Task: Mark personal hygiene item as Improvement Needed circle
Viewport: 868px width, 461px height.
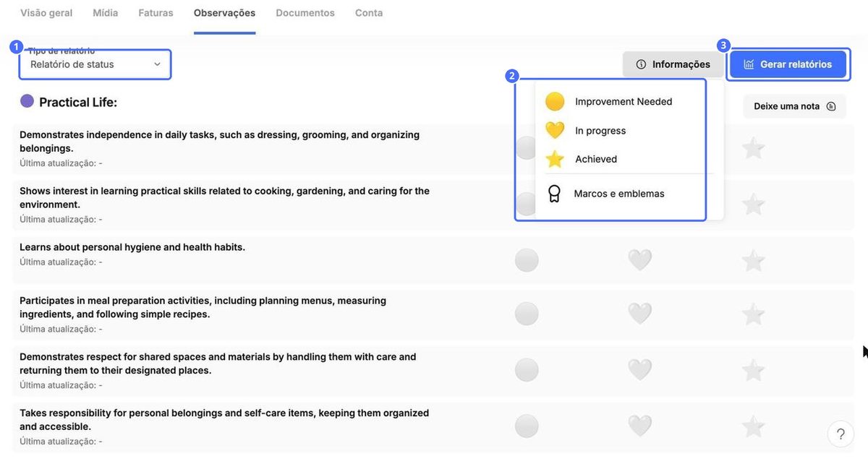Action: click(527, 260)
